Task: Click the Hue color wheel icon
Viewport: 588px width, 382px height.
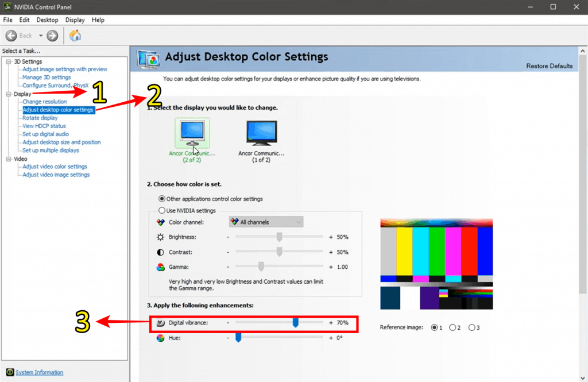Action: click(161, 338)
